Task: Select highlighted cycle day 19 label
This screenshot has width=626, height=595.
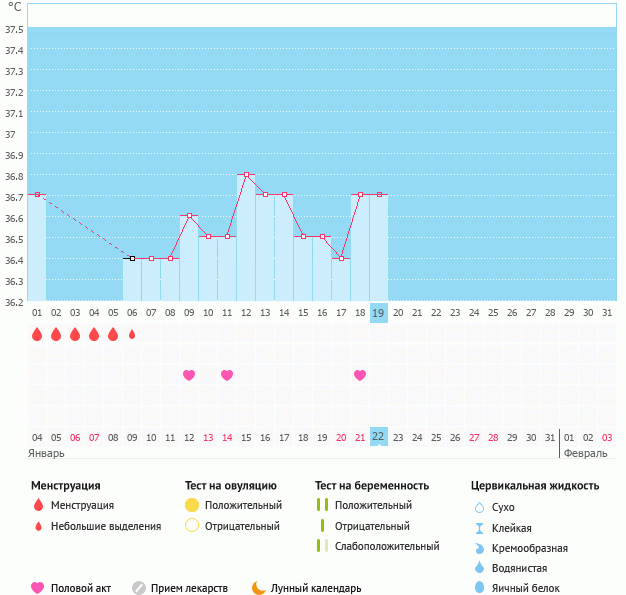Action: 378,312
